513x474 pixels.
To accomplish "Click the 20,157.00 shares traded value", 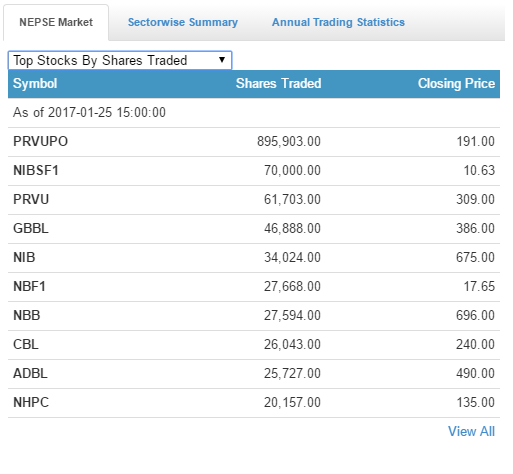I will [x=292, y=402].
